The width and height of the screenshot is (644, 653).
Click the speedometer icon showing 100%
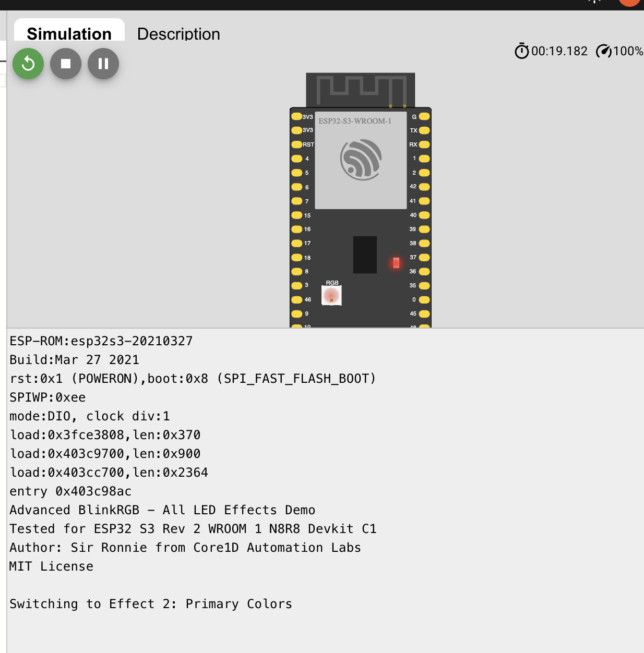click(604, 51)
